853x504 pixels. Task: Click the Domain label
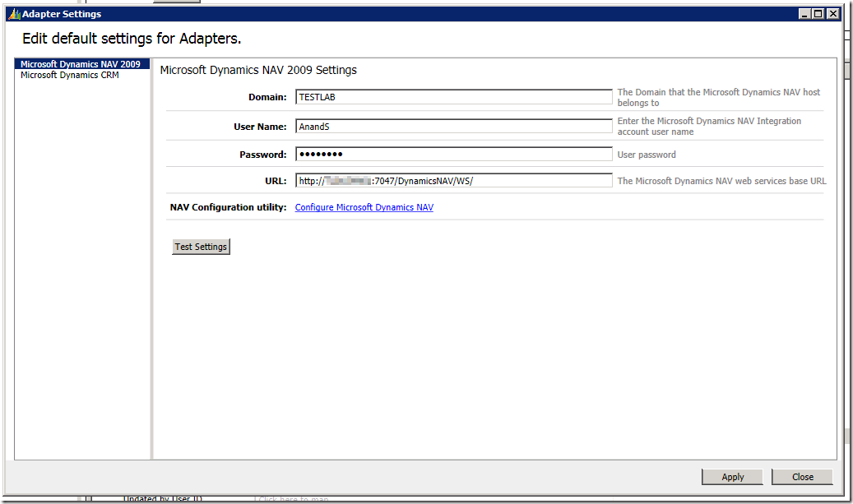pos(267,97)
